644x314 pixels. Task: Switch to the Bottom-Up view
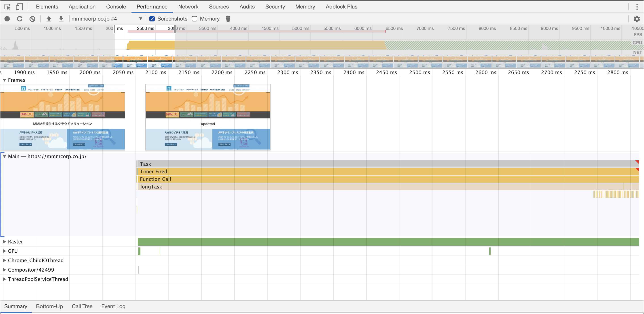click(49, 306)
